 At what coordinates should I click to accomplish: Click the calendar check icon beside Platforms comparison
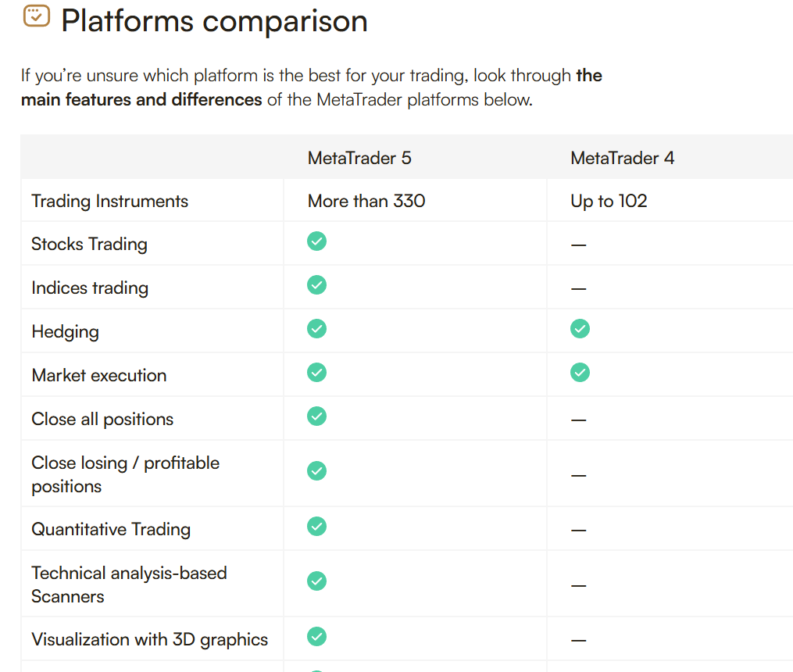point(37,16)
